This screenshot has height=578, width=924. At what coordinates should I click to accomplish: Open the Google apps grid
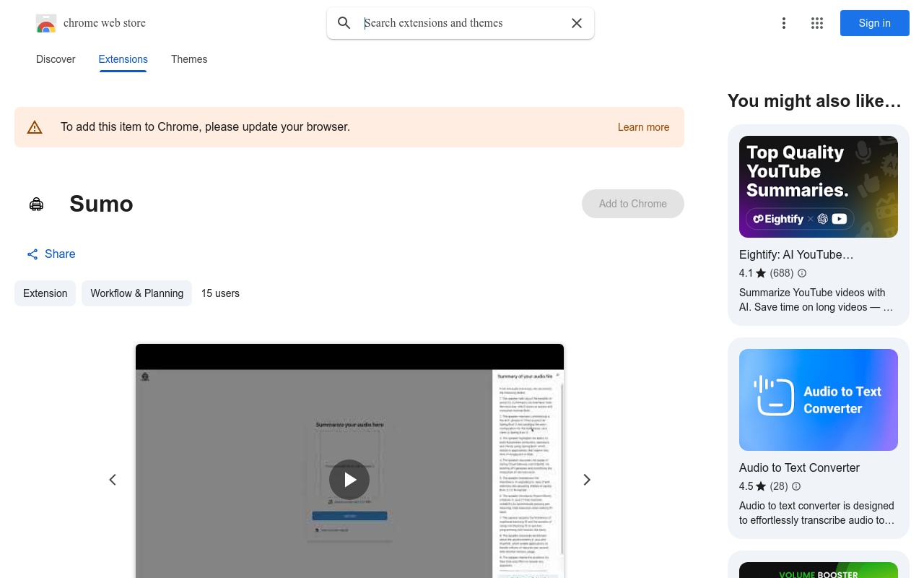point(817,23)
